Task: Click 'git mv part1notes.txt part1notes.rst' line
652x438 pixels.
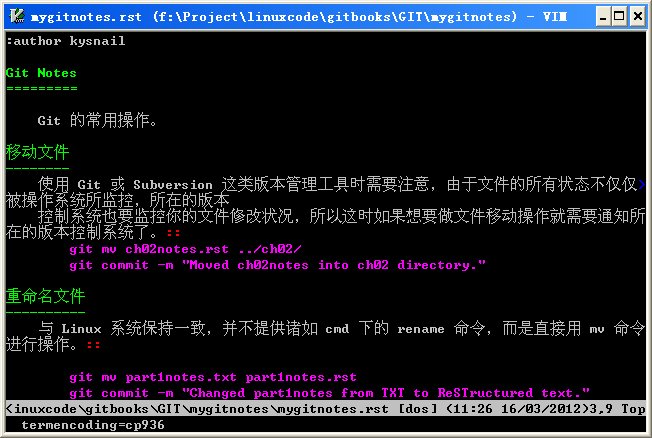Action: click(x=213, y=377)
